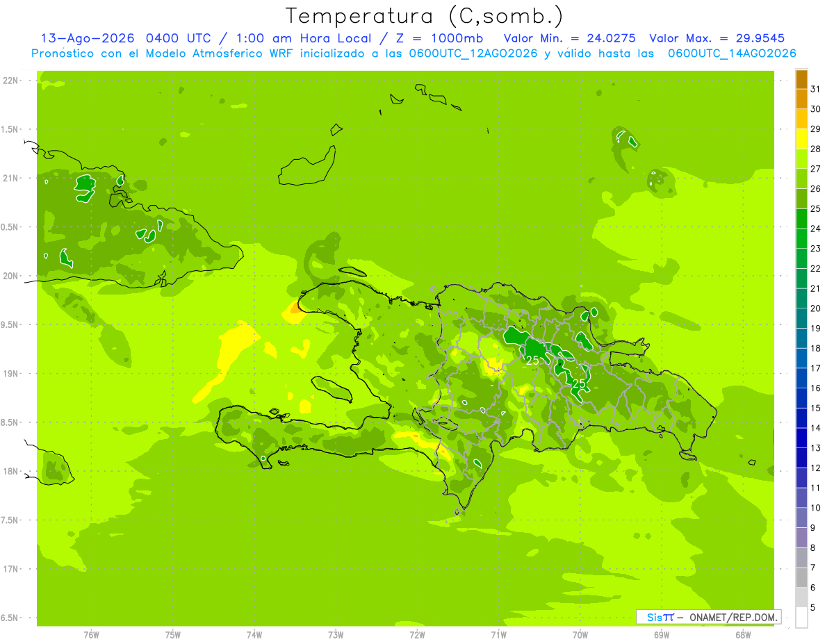Viewport: 834px width, 644px height.
Task: Click the "0600UTC_14AGO2026" valid-until timestamp
Action: 732,53
